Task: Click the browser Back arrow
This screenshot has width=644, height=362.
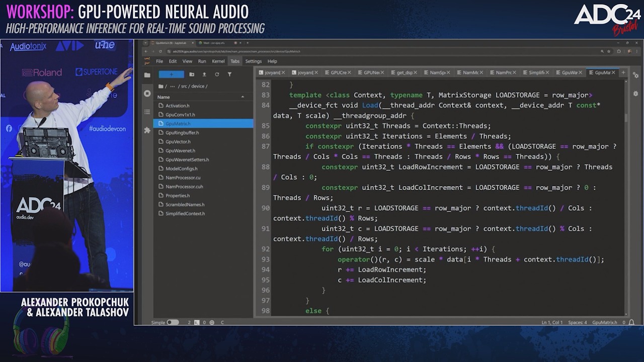Action: [146, 51]
